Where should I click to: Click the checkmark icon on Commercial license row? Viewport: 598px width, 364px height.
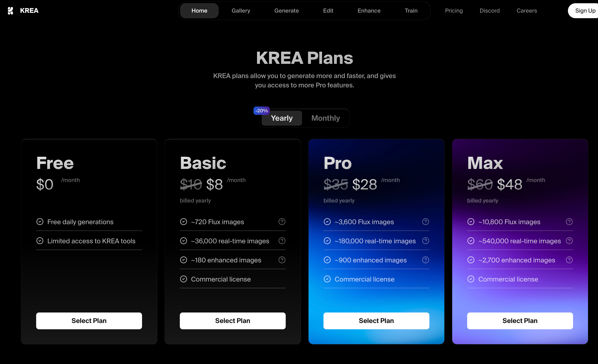coord(183,279)
